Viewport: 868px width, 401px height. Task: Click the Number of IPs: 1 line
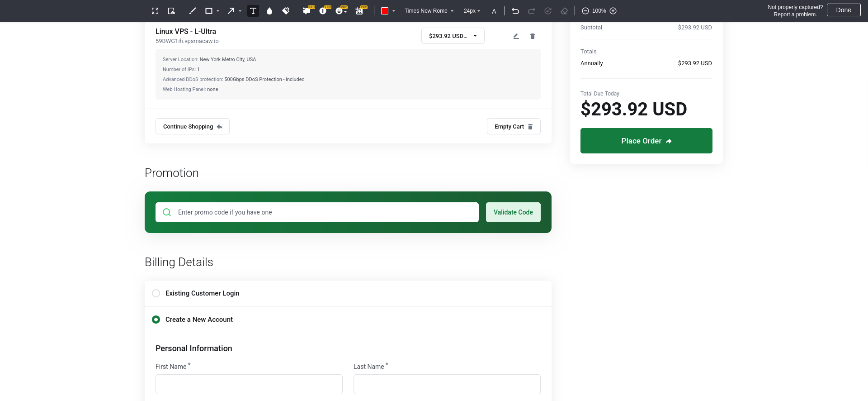point(181,69)
